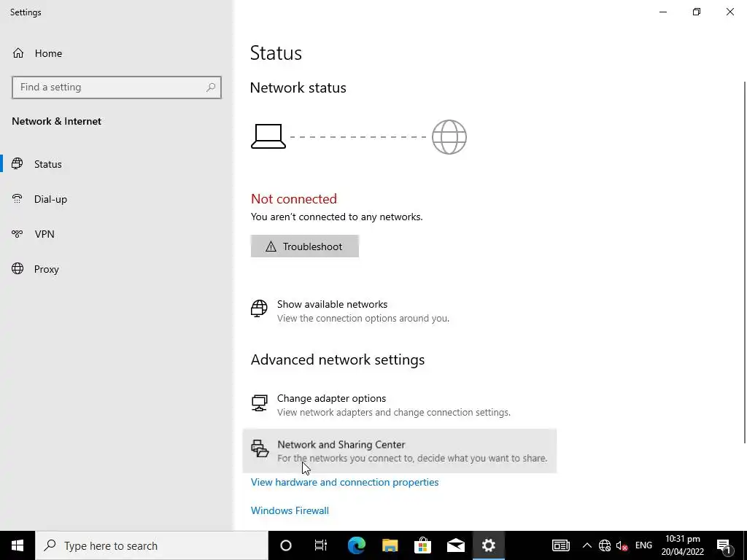This screenshot has width=747, height=560.
Task: Open Cortana circle icon on taskbar
Action: 286,545
